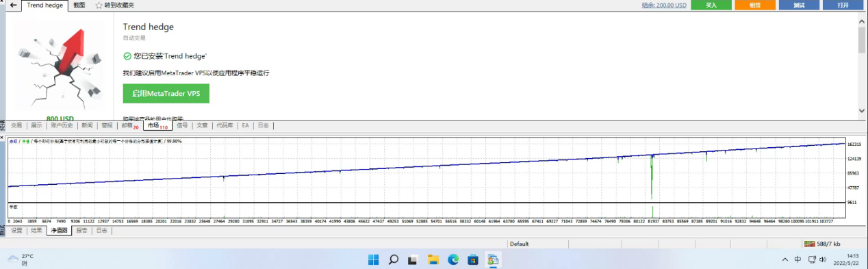Click the orange 租借 rent button
This screenshot has width=868, height=269.
pyautogui.click(x=755, y=5)
